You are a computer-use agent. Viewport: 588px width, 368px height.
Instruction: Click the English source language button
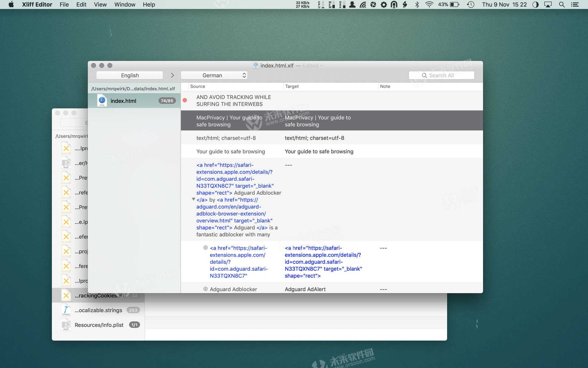pyautogui.click(x=130, y=75)
